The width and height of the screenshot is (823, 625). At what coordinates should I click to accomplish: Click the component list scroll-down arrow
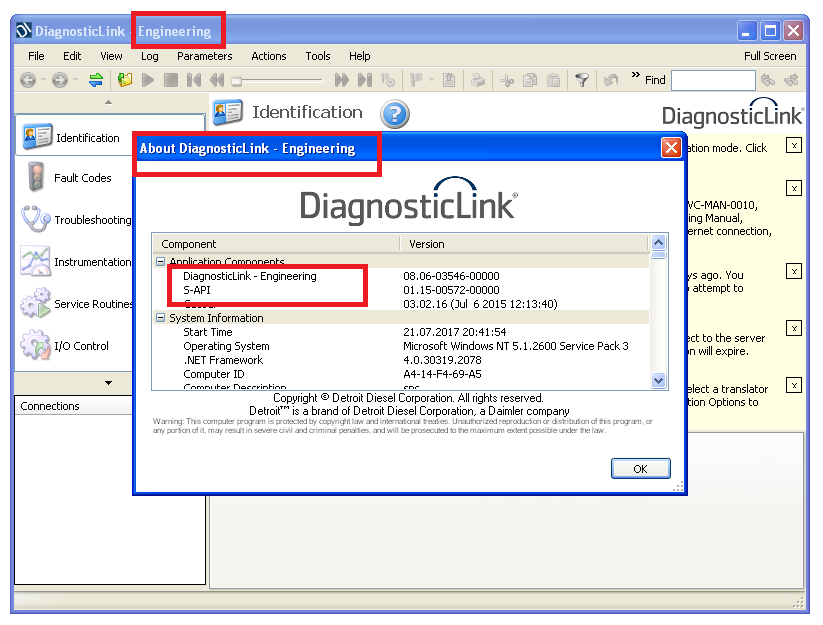coord(658,380)
